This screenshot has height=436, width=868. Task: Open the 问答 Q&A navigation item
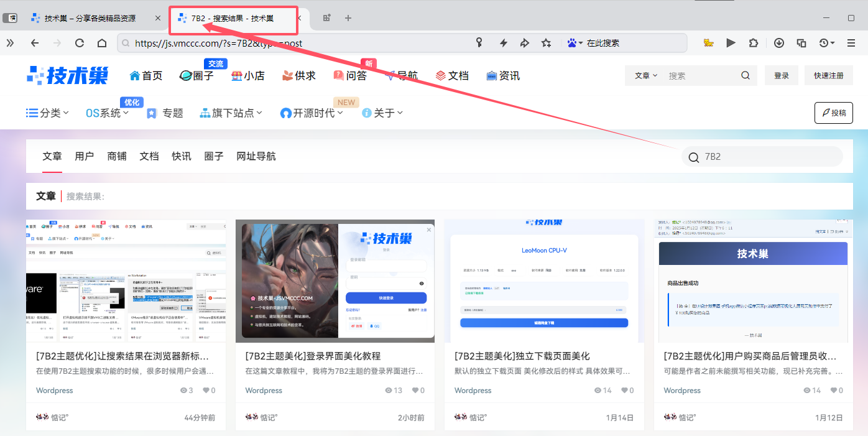(x=350, y=76)
